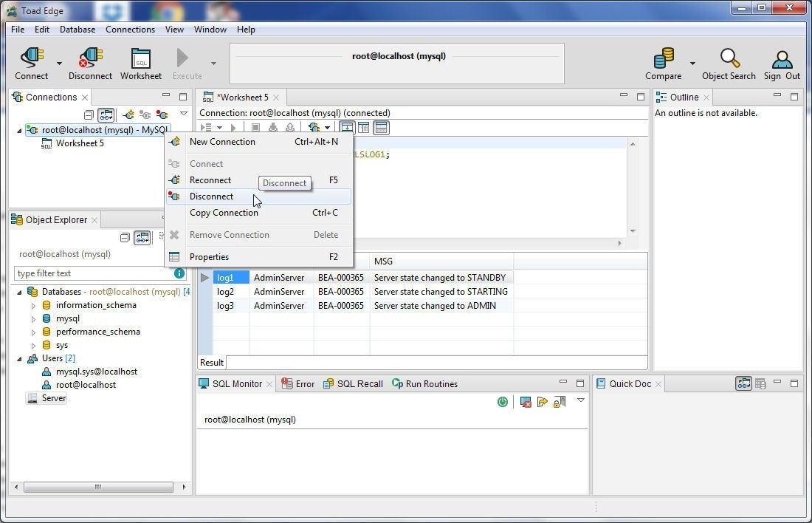Open a new SQL Worksheet from toolbar

[x=141, y=58]
